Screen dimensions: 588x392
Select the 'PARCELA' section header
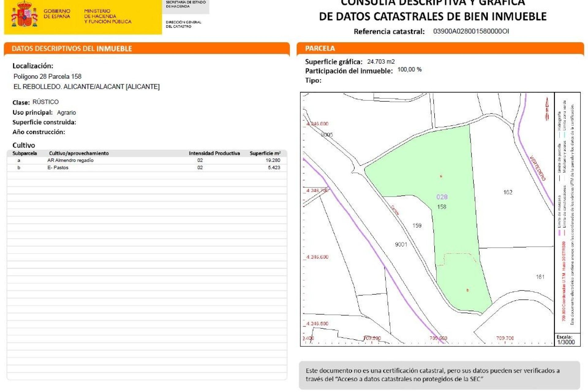coord(320,48)
